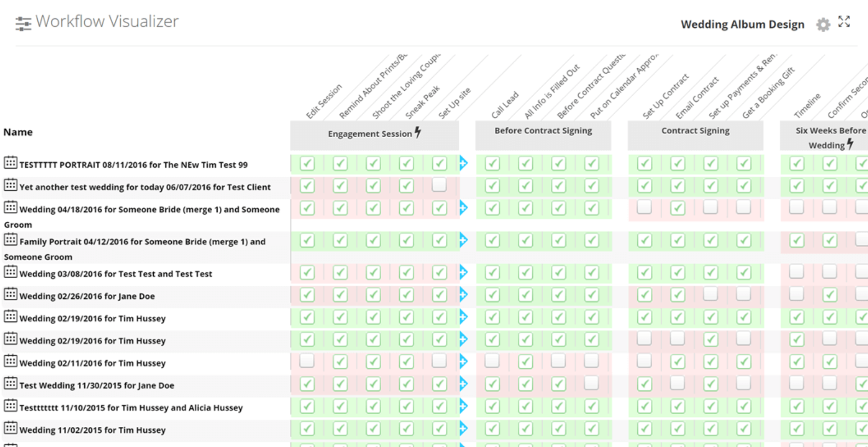Expand blue arrow on Wedding 11/02/2015 row
This screenshot has height=447, width=868.
463,428
